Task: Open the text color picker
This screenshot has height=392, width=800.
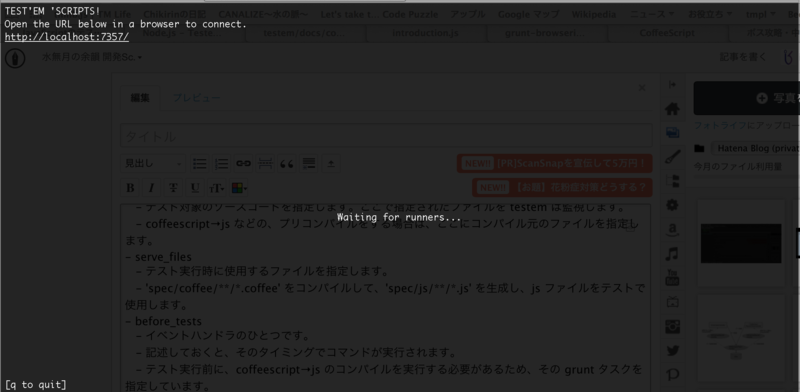Action: [239, 188]
